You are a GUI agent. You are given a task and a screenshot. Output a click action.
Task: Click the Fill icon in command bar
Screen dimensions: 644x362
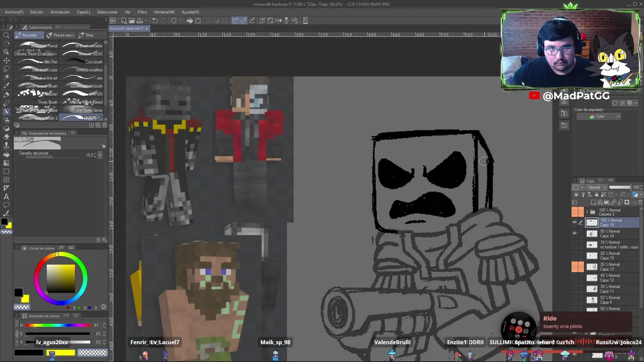[190, 21]
